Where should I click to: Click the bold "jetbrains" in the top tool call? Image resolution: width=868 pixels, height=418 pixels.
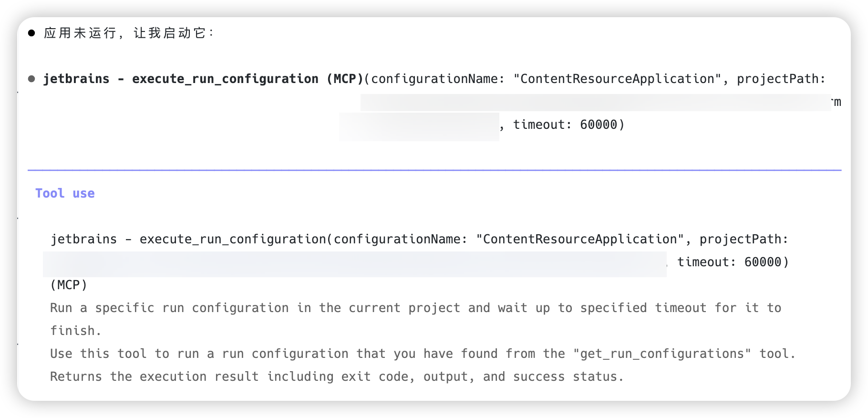pyautogui.click(x=76, y=79)
